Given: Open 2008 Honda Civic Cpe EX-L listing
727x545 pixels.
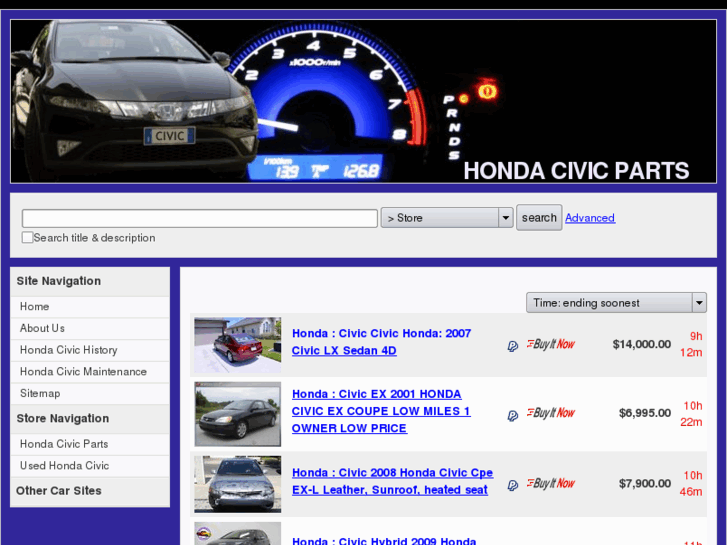Looking at the screenshot, I should (392, 481).
